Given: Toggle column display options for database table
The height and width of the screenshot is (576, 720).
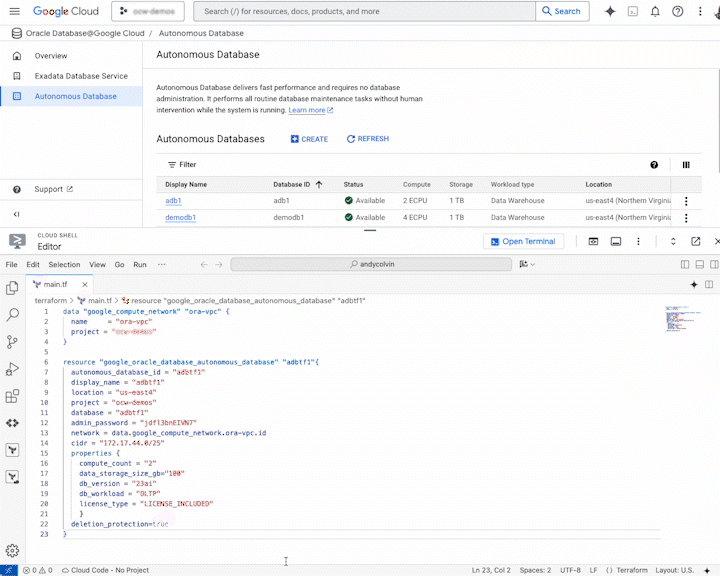Looking at the screenshot, I should [x=686, y=165].
